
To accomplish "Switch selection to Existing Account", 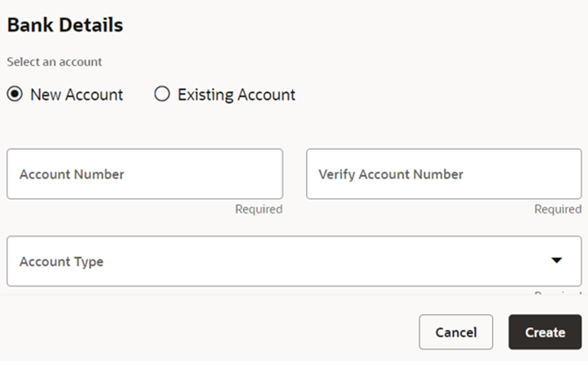I will 161,94.
